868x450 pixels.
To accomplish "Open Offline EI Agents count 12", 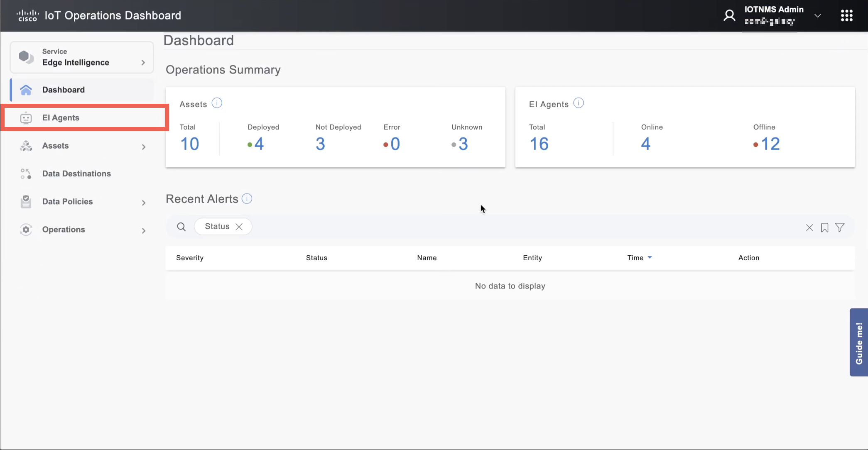I will (770, 144).
